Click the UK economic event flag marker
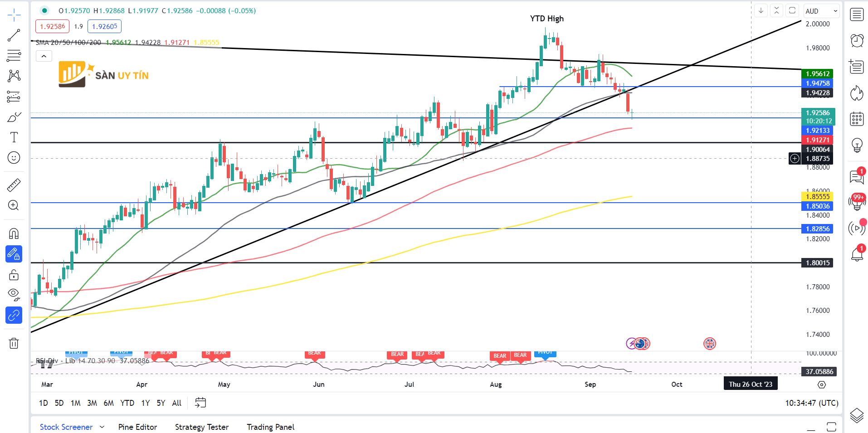Image resolution: width=868 pixels, height=433 pixels. pos(710,344)
